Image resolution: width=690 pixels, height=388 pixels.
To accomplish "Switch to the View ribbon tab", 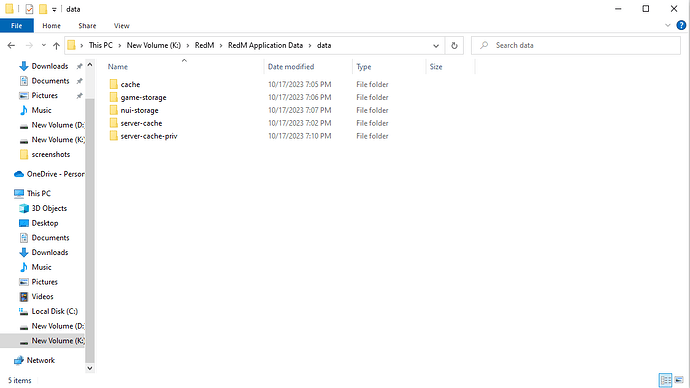I will click(x=121, y=26).
